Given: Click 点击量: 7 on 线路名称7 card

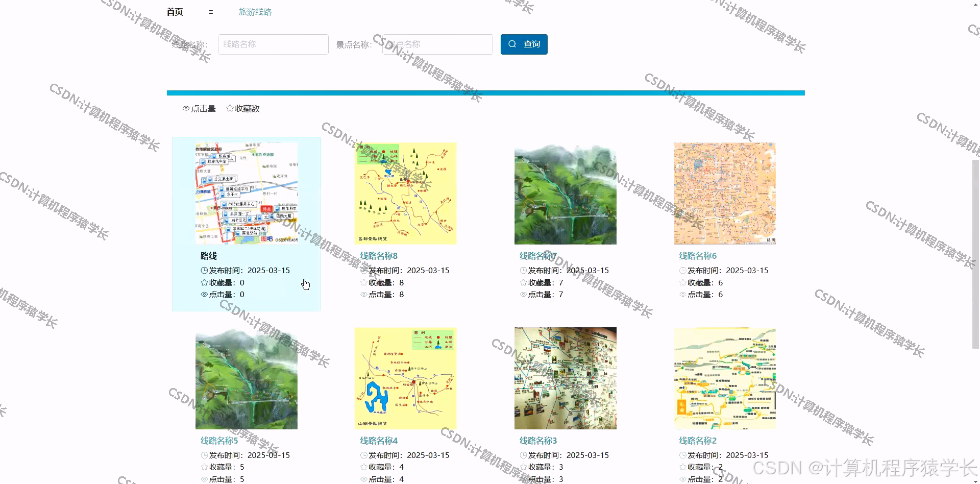Looking at the screenshot, I should coord(542,295).
